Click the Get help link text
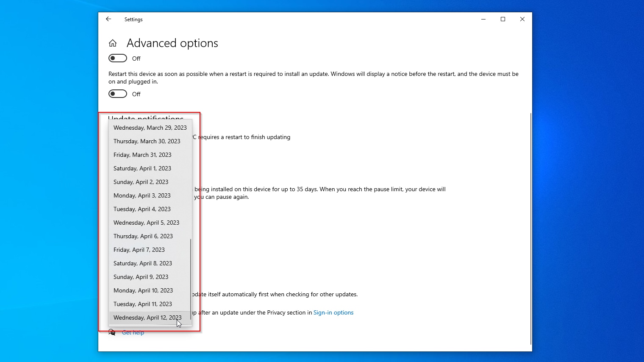Viewport: 644px width, 362px height. click(133, 333)
